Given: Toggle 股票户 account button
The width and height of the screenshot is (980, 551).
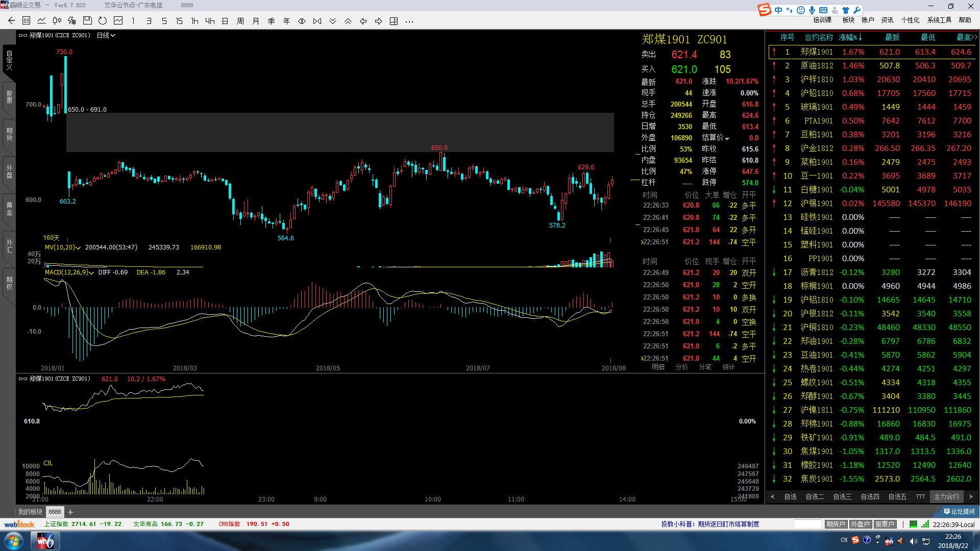Looking at the screenshot, I should click(885, 524).
